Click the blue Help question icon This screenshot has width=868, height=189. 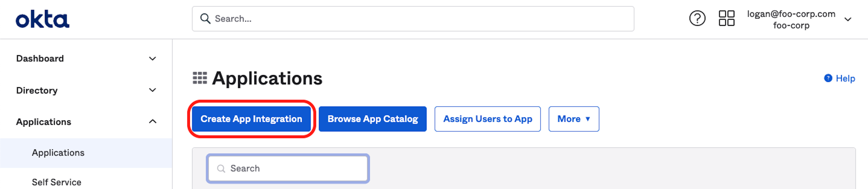[x=828, y=78]
